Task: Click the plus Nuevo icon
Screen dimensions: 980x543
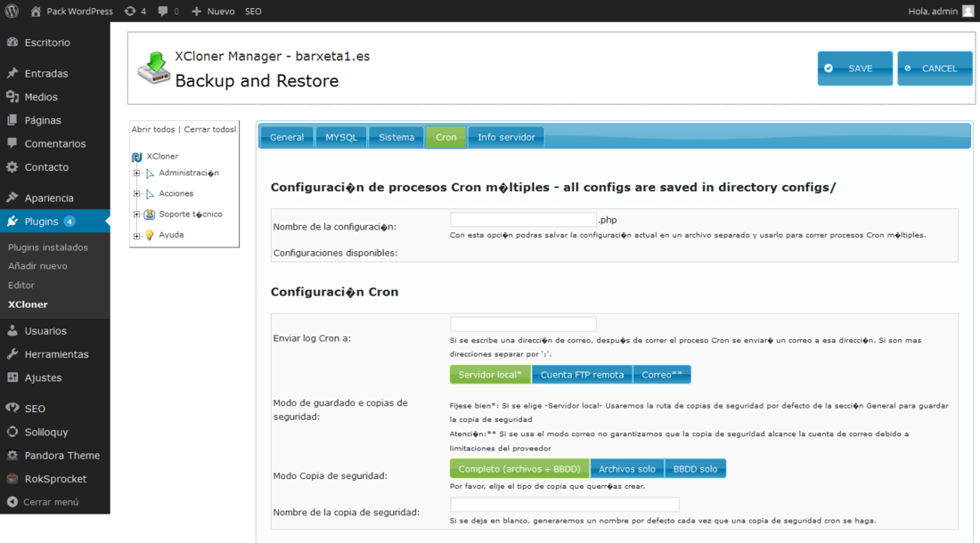Action: 196,12
